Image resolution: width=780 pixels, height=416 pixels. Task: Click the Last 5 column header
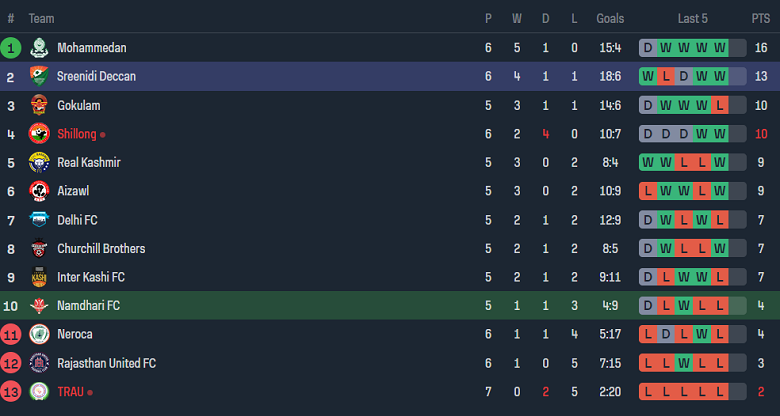click(693, 19)
